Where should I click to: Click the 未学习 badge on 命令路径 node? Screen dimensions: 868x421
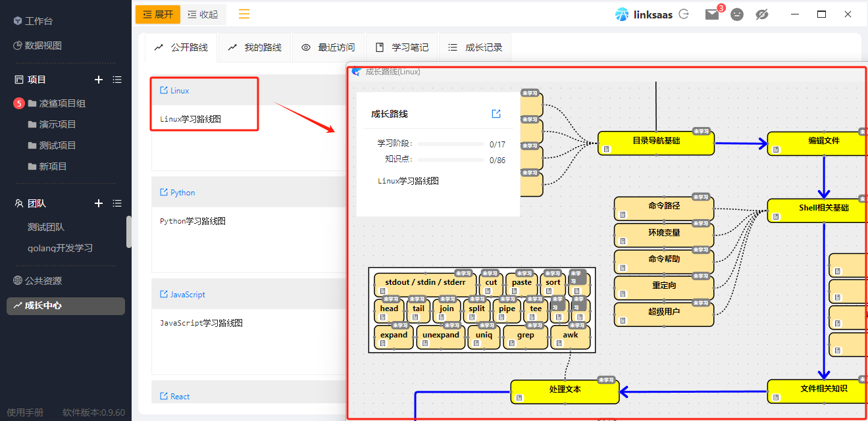pos(701,197)
